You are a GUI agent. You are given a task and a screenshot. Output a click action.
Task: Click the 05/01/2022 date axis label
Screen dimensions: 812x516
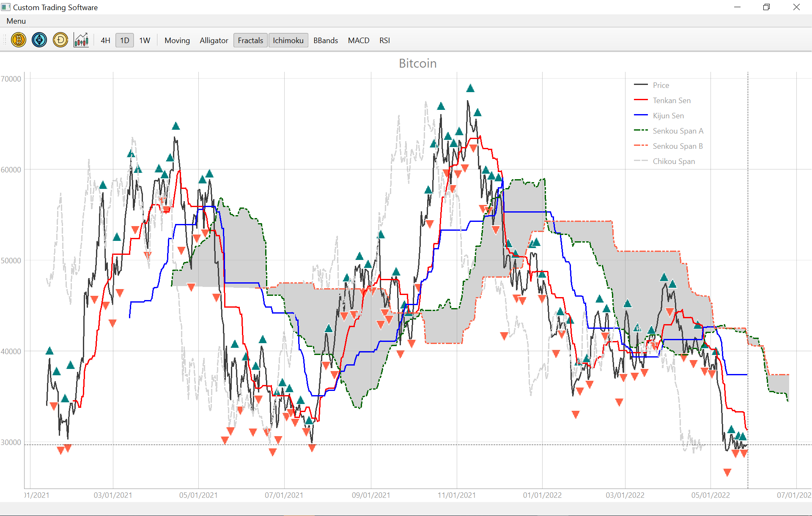(x=710, y=495)
